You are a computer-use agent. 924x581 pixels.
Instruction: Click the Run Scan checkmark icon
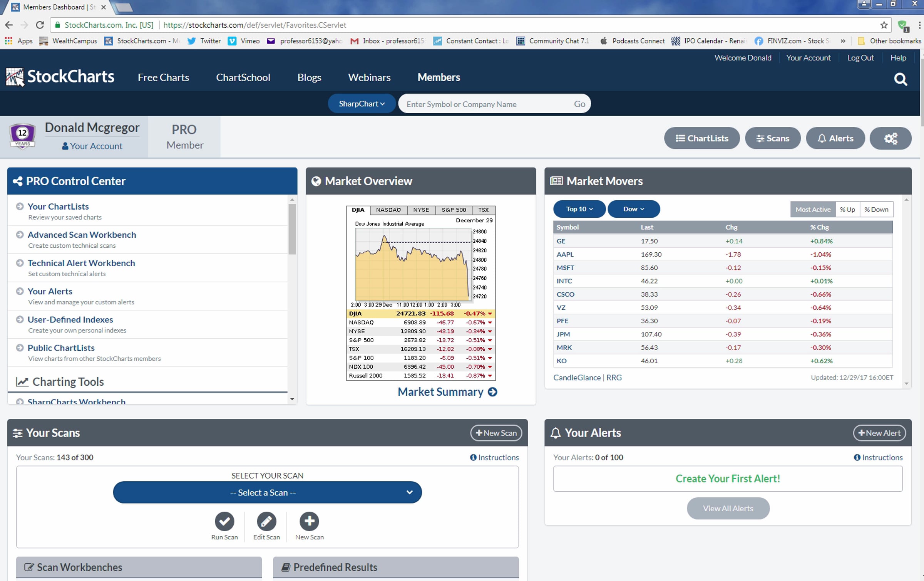click(224, 521)
